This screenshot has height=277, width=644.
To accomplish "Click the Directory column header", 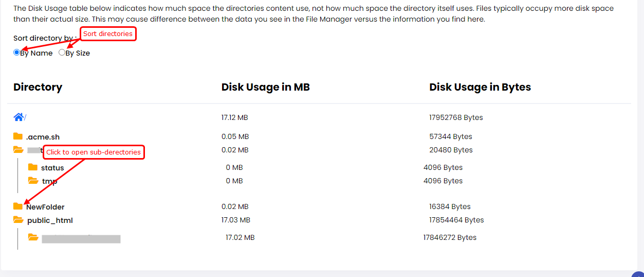I will (x=38, y=87).
